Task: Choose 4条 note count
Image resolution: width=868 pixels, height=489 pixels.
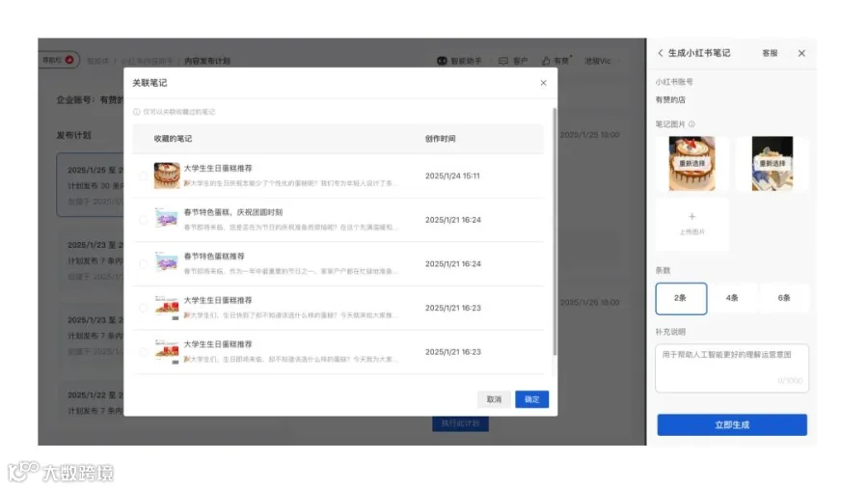Action: pyautogui.click(x=732, y=298)
